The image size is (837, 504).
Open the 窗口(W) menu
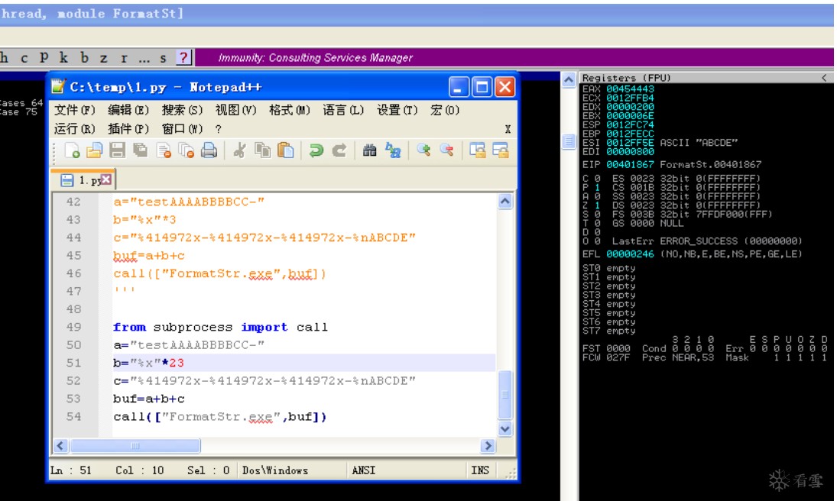pos(182,129)
